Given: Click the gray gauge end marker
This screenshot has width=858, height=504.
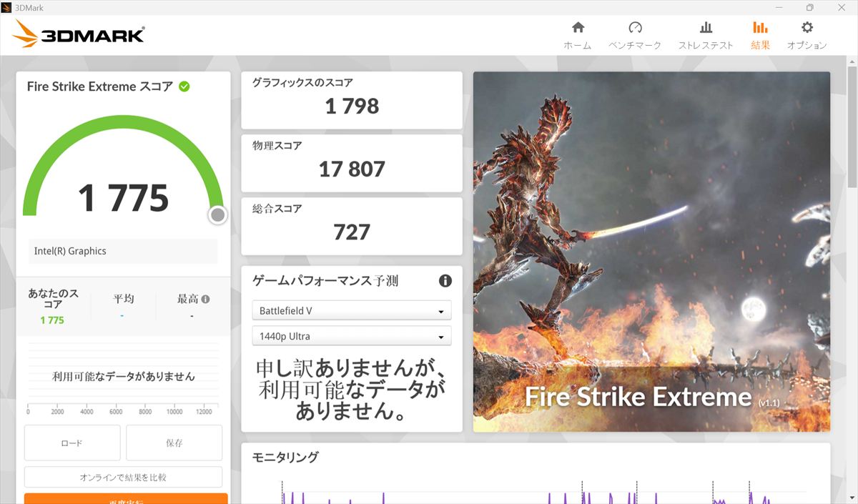Looking at the screenshot, I should tap(218, 214).
